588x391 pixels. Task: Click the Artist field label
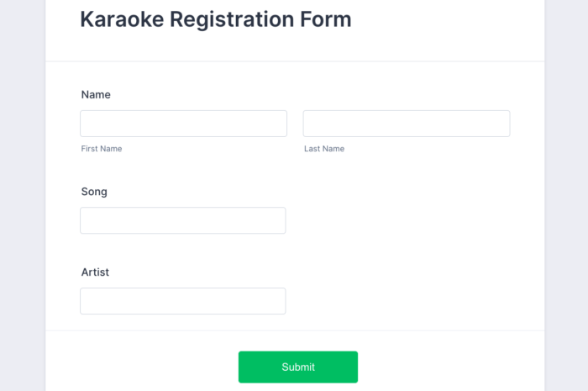[95, 272]
